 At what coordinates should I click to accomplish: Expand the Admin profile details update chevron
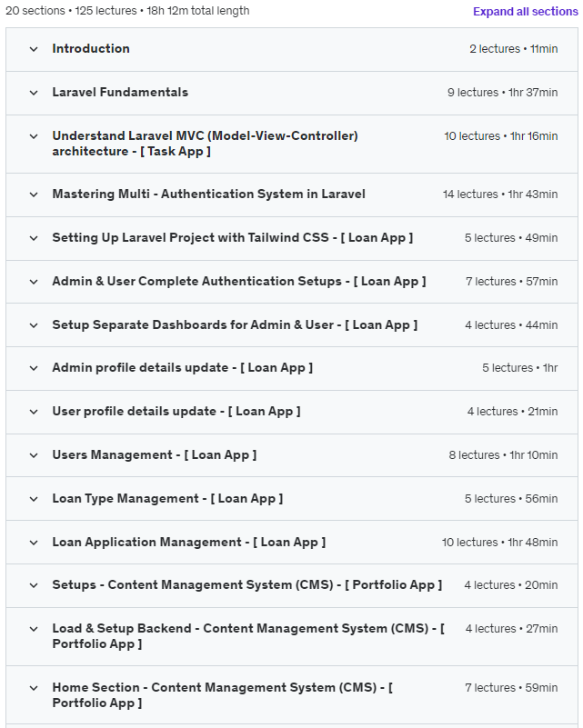[x=34, y=368]
